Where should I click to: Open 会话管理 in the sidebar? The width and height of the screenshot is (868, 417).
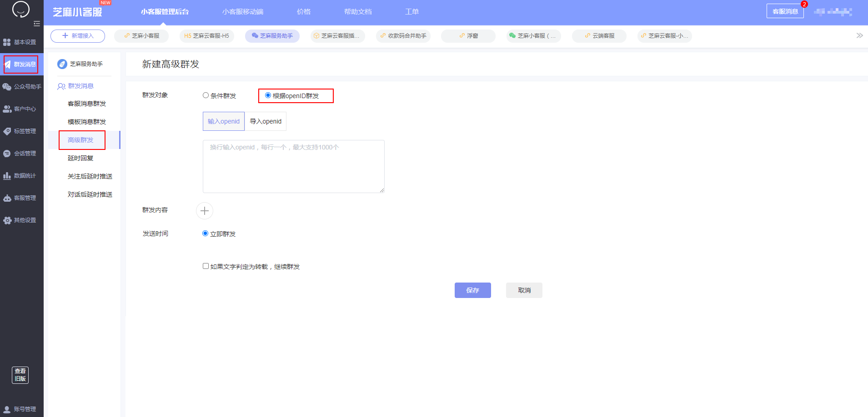pos(22,154)
